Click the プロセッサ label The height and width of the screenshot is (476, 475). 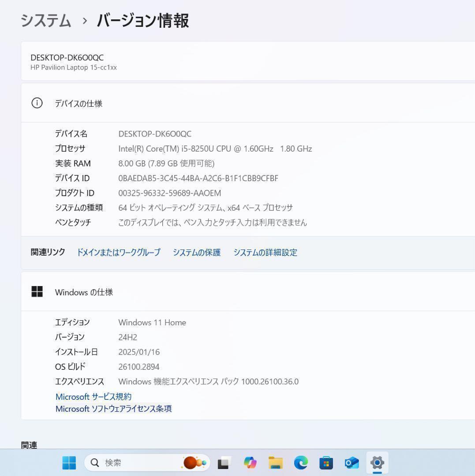tap(70, 149)
